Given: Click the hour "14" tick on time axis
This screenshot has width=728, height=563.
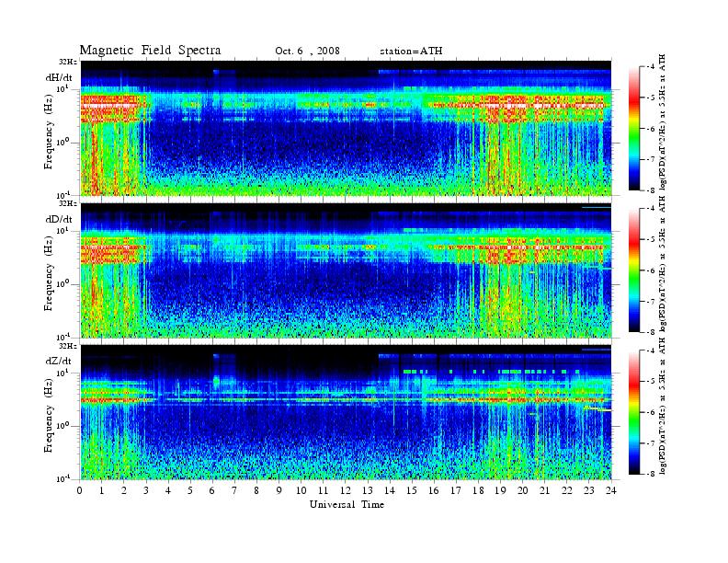Looking at the screenshot, I should 390,490.
